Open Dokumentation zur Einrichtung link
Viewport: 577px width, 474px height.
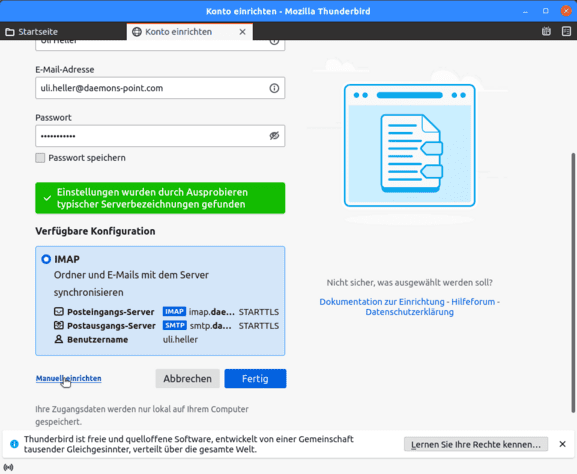(x=382, y=302)
